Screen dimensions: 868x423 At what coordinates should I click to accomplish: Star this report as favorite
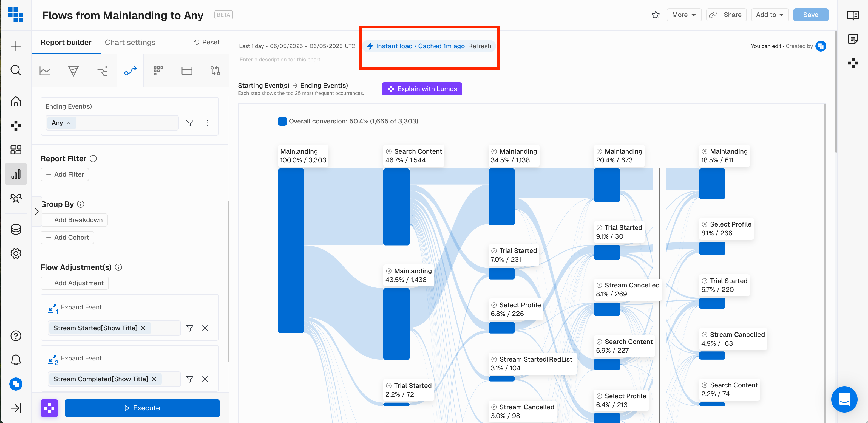point(655,15)
